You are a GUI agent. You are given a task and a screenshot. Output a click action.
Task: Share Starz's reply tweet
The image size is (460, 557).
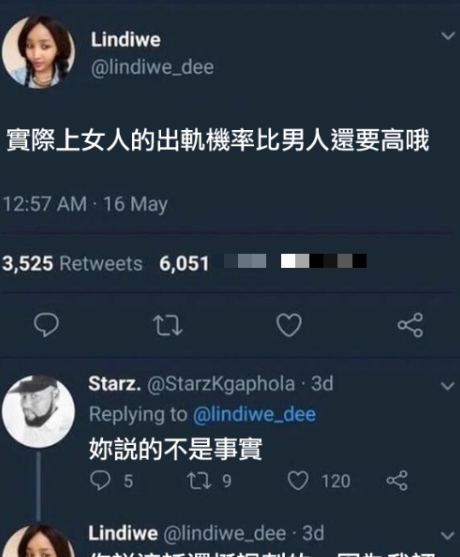click(397, 481)
